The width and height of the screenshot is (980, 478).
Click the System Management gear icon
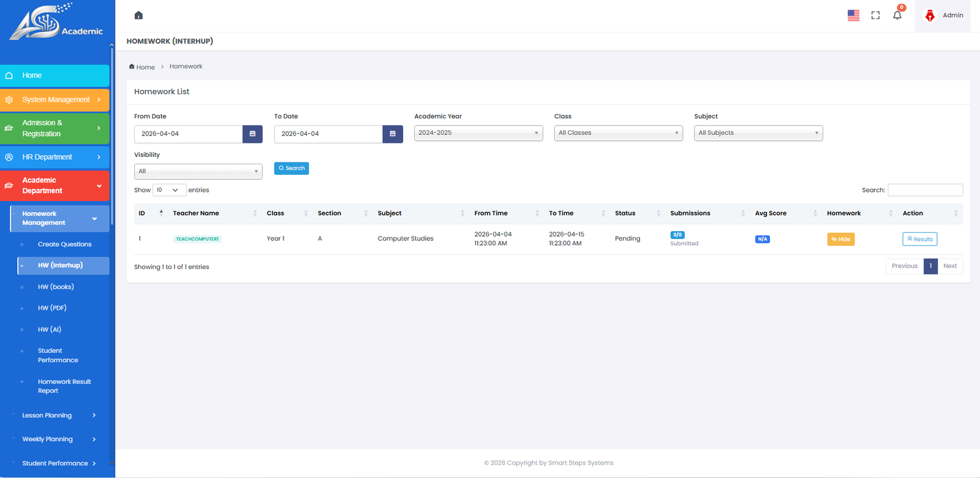pos(9,99)
